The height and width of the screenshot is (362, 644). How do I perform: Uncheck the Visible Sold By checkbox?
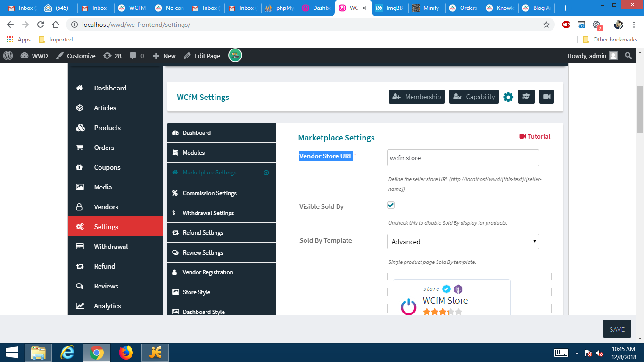point(391,205)
